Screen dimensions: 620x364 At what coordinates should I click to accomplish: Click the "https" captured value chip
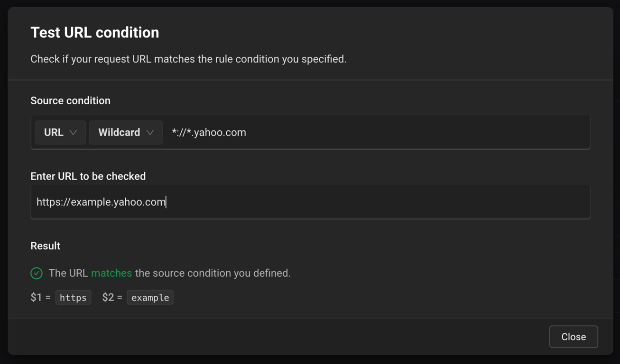[x=73, y=298]
